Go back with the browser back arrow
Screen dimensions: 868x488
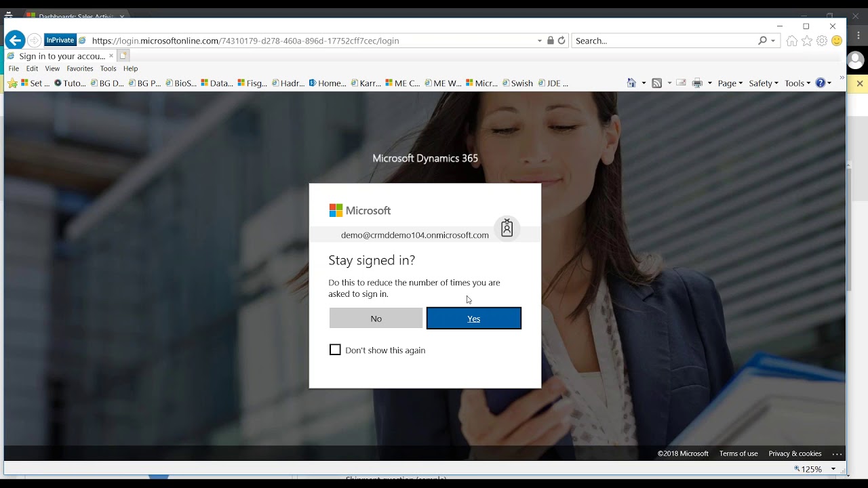(x=15, y=41)
